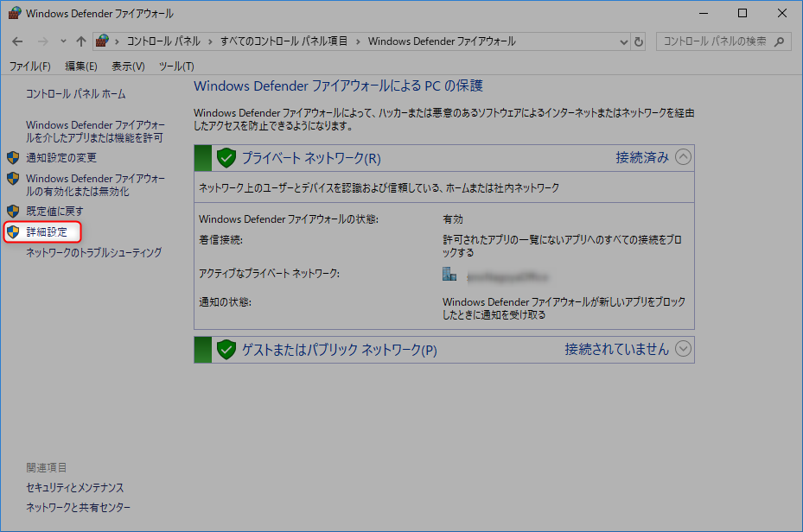The width and height of the screenshot is (803, 532).
Task: Click the 接続済み status text
Action: coord(642,157)
